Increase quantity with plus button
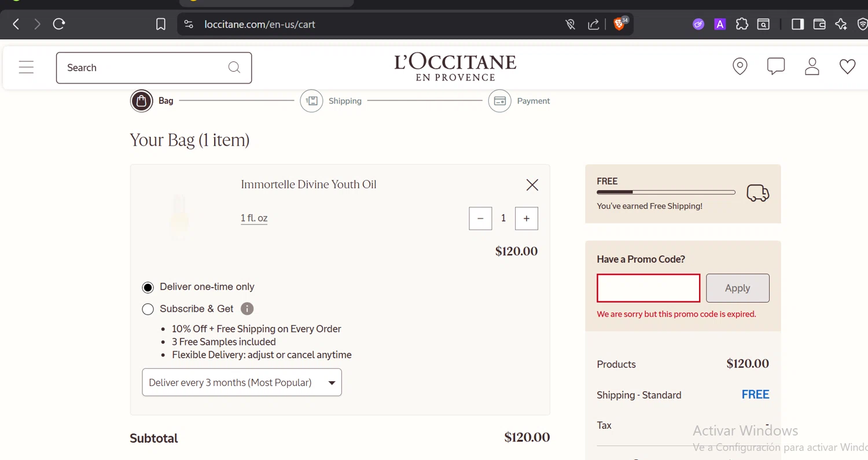 (x=527, y=218)
